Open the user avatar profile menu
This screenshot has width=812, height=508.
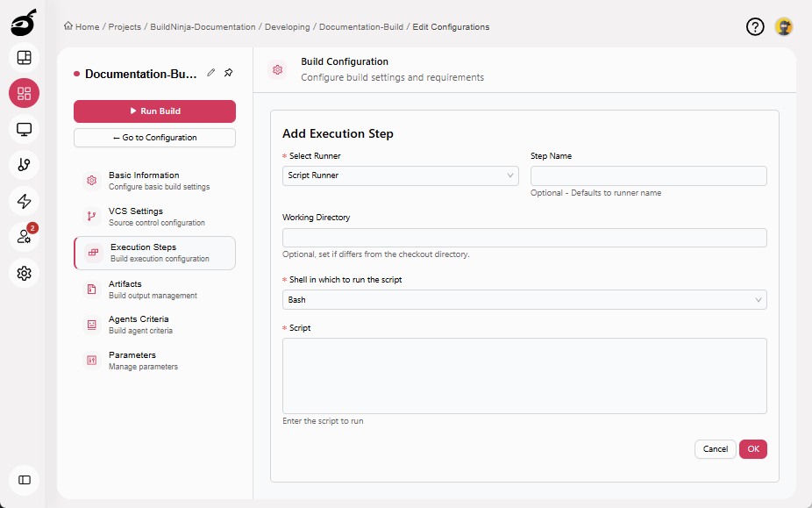784,26
